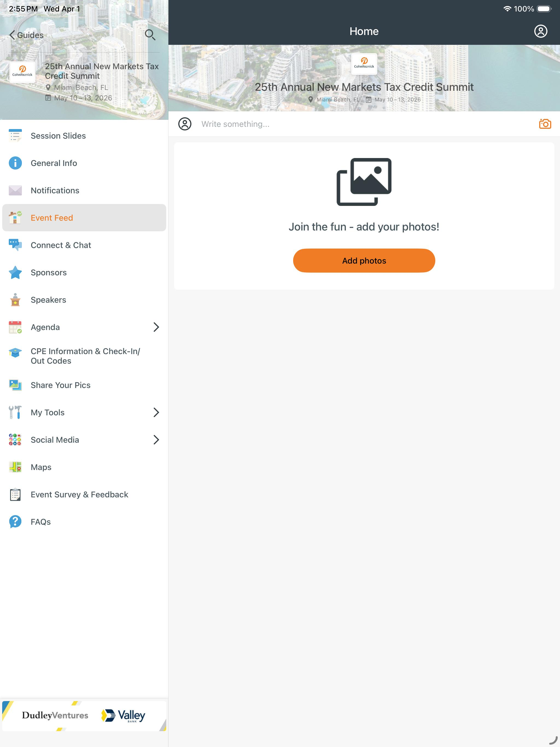Open the Maps icon

tap(15, 467)
